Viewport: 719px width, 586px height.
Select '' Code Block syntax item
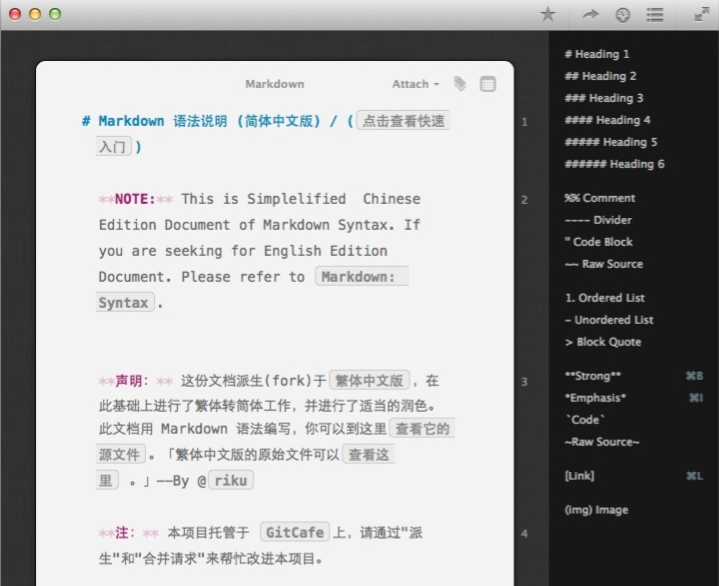click(599, 242)
